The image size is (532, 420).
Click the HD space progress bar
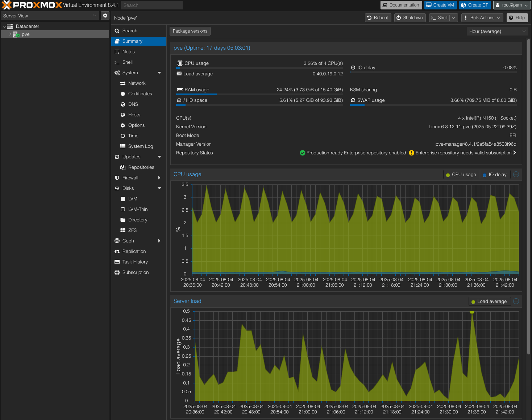coord(259,105)
